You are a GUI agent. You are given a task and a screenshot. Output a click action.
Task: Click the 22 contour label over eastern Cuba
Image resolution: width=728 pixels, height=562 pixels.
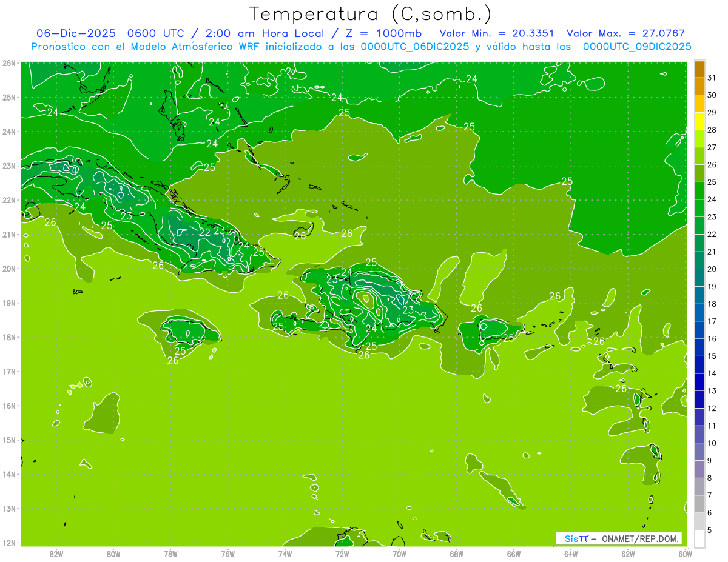click(205, 233)
